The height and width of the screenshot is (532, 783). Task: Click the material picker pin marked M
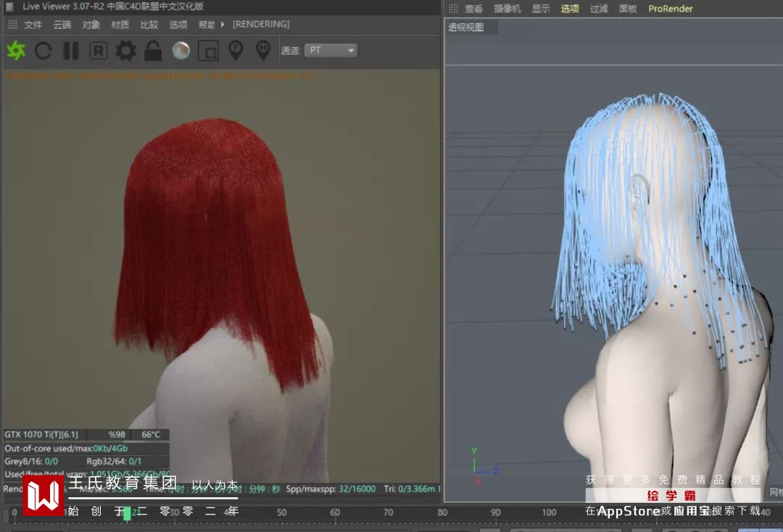click(x=263, y=51)
